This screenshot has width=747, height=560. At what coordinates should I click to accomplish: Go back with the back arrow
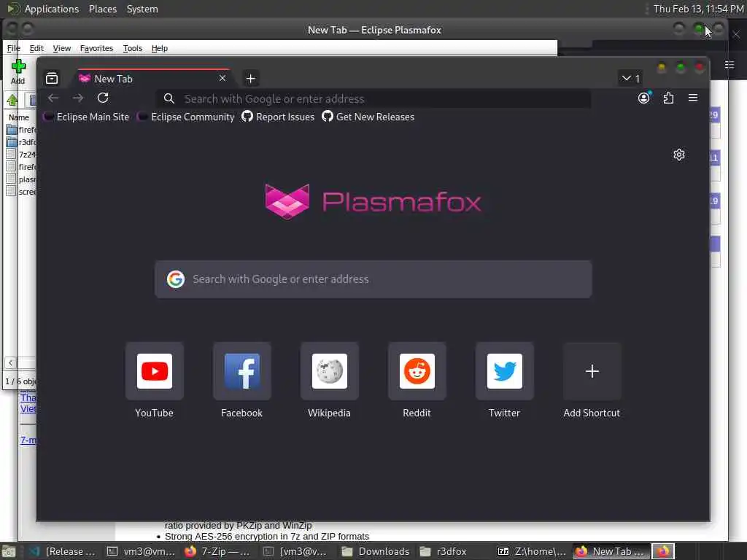pos(53,98)
